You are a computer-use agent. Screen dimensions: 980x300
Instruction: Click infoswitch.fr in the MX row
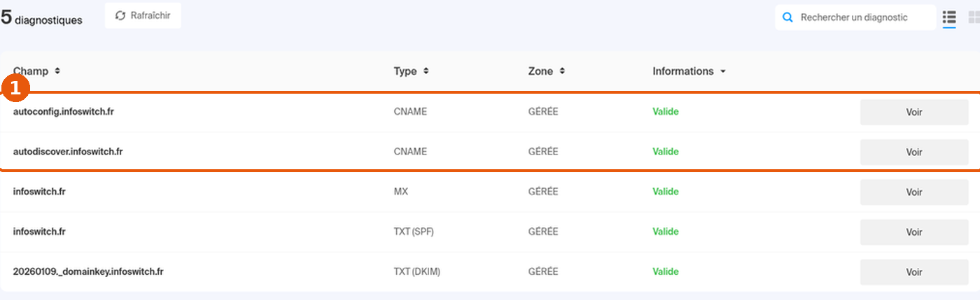coord(39,191)
